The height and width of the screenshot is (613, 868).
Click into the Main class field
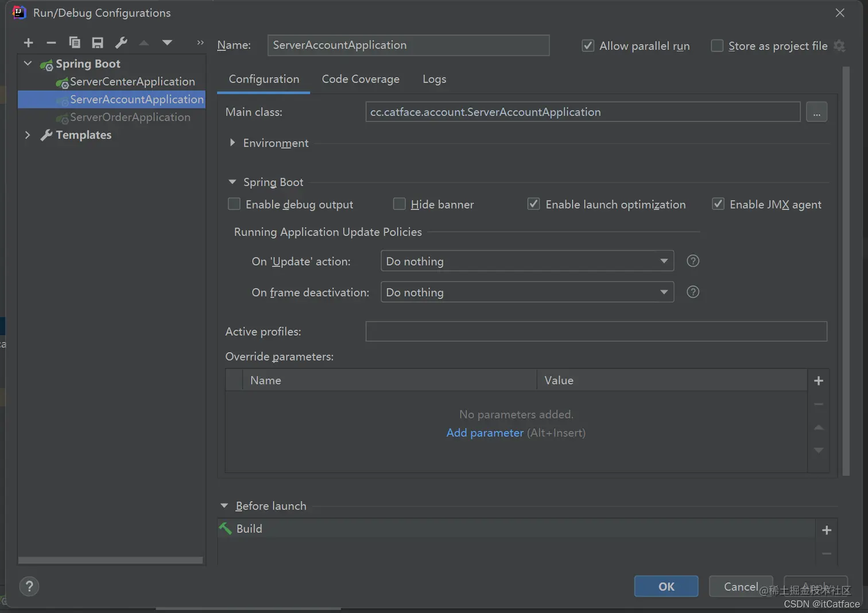583,112
